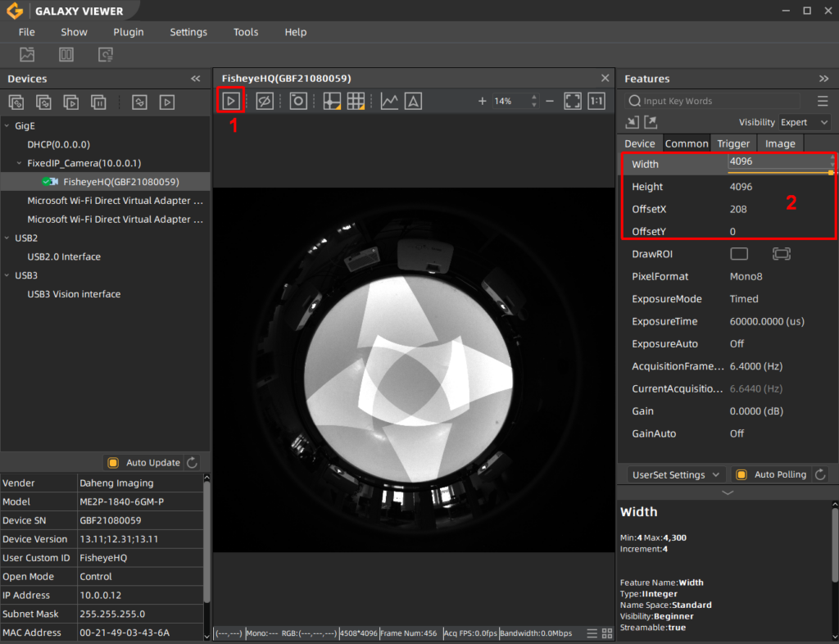
Task: Switch to the Trigger features tab
Action: (x=733, y=143)
